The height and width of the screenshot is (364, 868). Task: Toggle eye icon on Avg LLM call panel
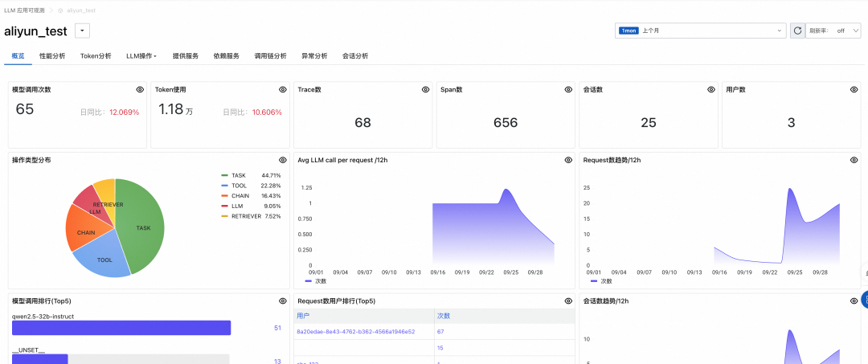(x=568, y=160)
